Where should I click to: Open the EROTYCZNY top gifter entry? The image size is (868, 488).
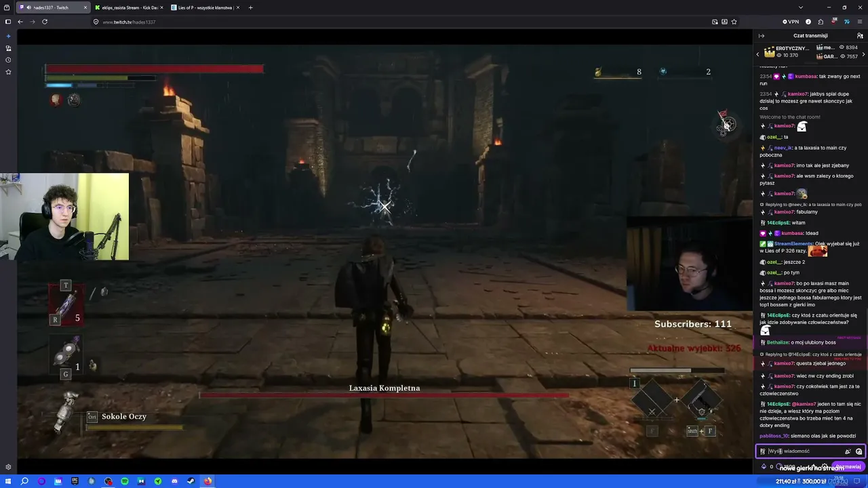(787, 52)
